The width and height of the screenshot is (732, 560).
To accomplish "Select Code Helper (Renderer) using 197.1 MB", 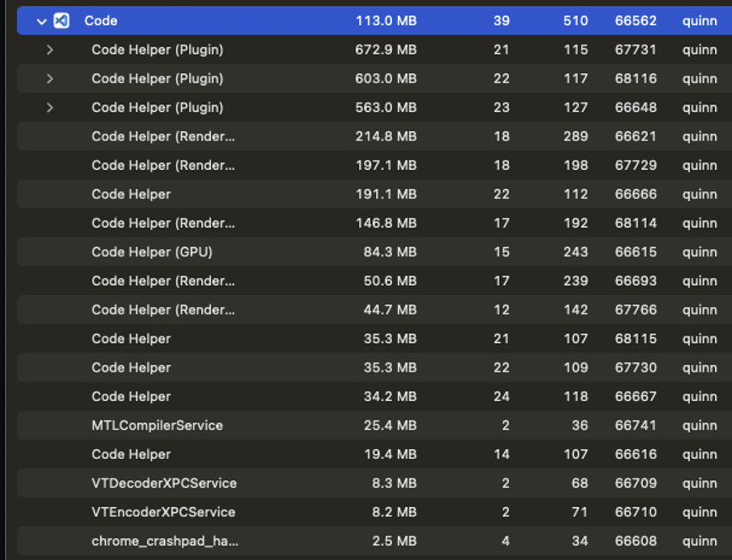I will click(x=163, y=166).
